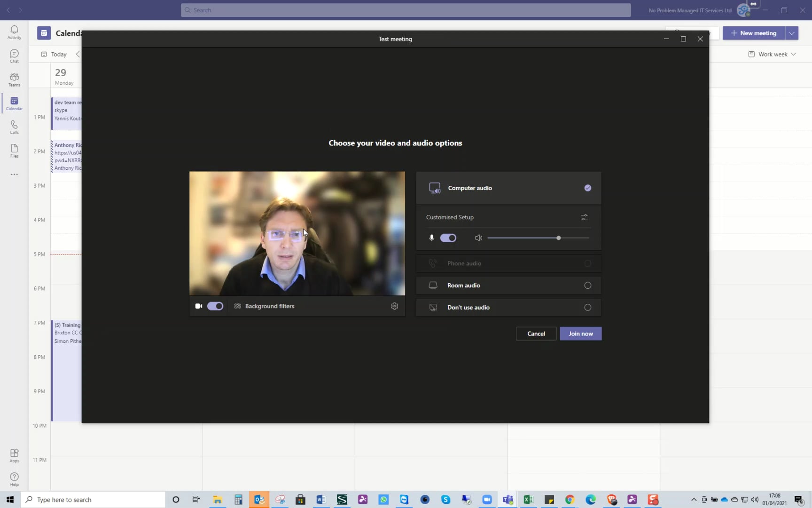Click the Today button in the calendar
The image size is (812, 508).
coord(58,54)
